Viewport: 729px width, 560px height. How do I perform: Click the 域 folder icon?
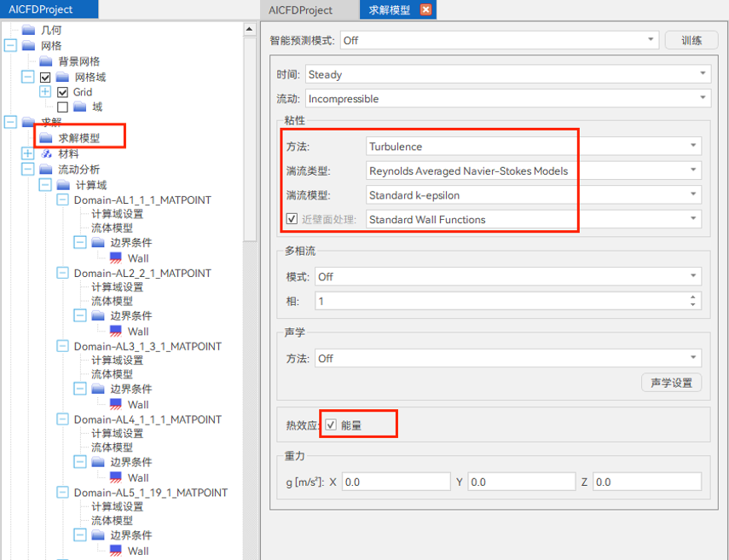pyautogui.click(x=79, y=107)
